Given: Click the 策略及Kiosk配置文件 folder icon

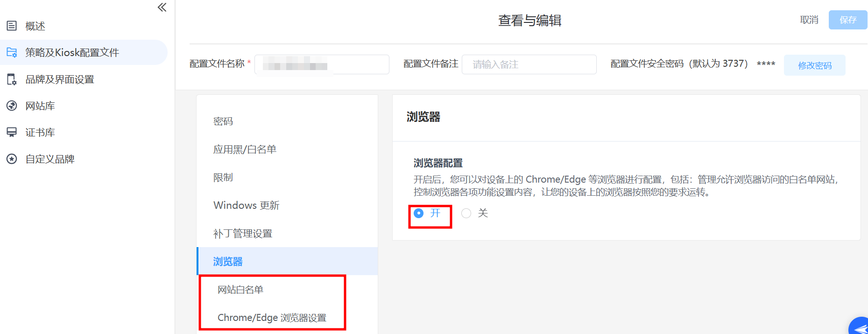Looking at the screenshot, I should [12, 52].
